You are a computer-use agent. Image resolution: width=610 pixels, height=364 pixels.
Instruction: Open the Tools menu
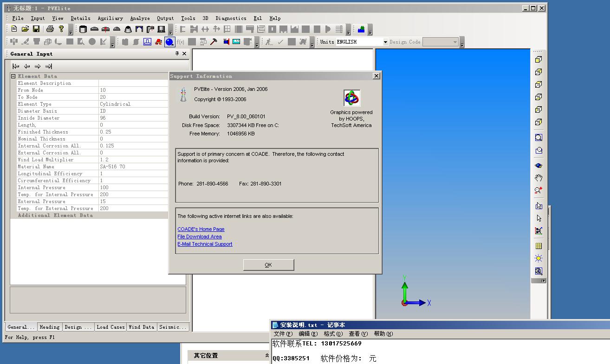[188, 18]
